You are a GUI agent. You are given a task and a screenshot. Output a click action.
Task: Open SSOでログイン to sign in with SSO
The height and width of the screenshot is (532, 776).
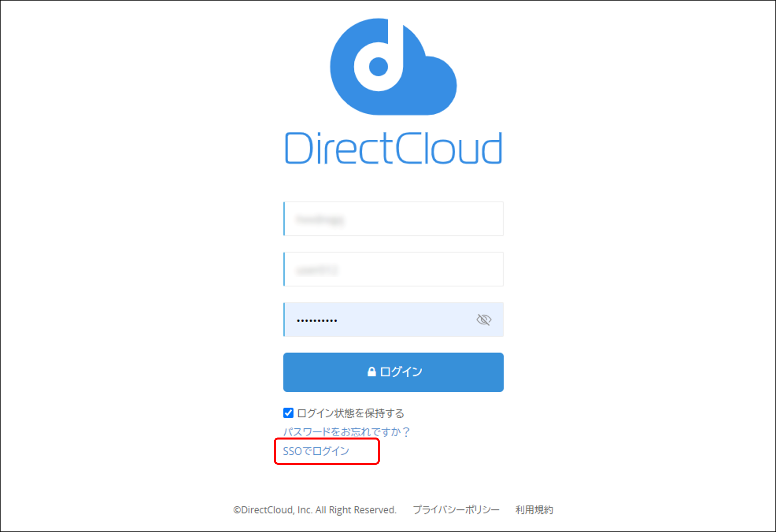click(316, 451)
